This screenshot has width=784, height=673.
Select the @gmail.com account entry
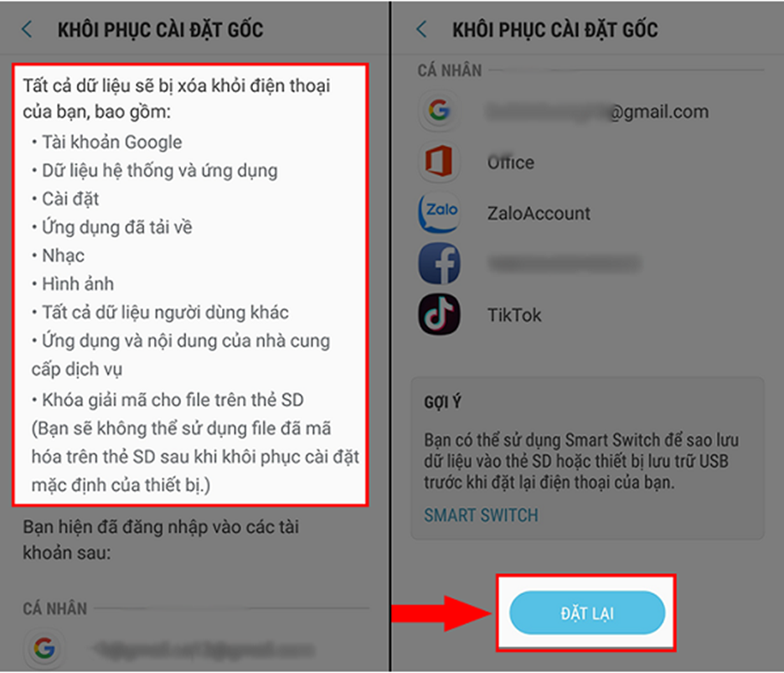tap(597, 111)
